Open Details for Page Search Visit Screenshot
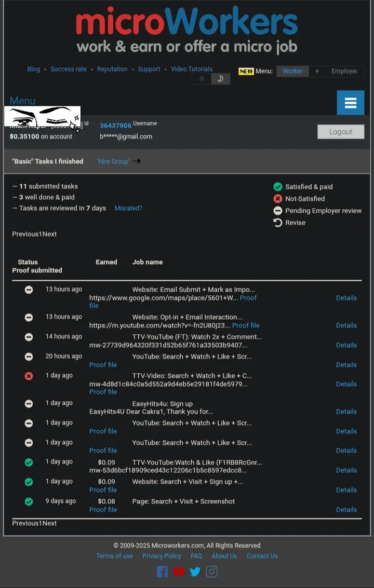This screenshot has width=374, height=588. pyautogui.click(x=346, y=510)
